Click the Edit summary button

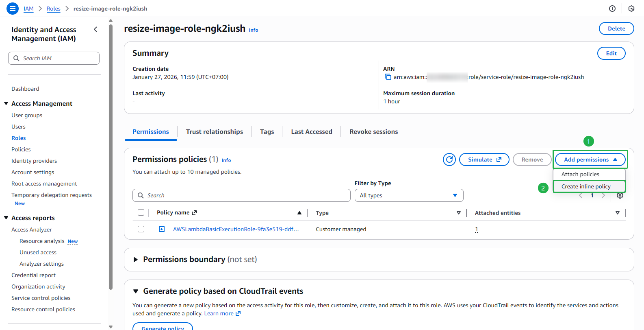point(611,53)
